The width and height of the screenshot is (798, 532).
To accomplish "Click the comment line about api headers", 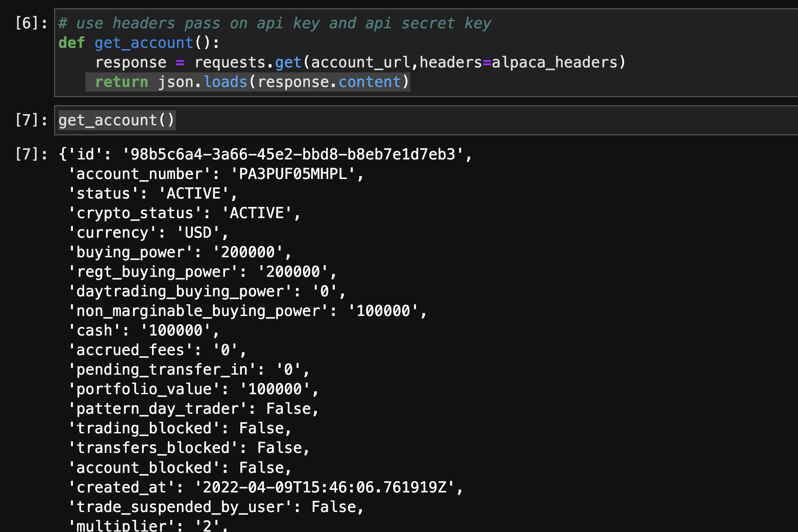I will click(275, 23).
